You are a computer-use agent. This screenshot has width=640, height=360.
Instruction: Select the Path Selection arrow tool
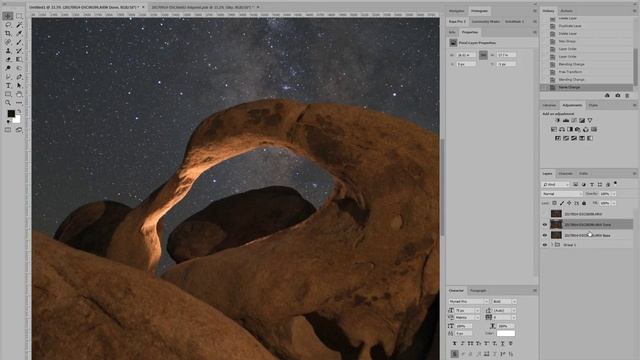[19, 85]
